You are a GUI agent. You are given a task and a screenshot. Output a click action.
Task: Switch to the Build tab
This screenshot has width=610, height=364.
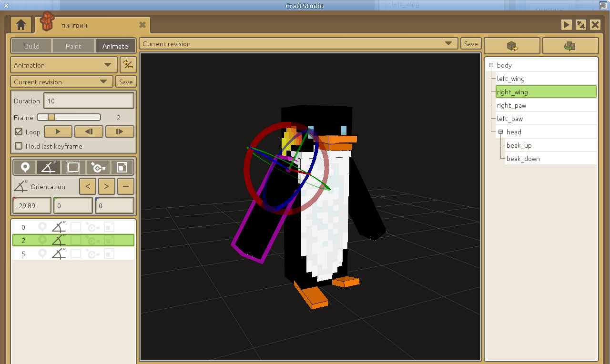[x=31, y=46]
